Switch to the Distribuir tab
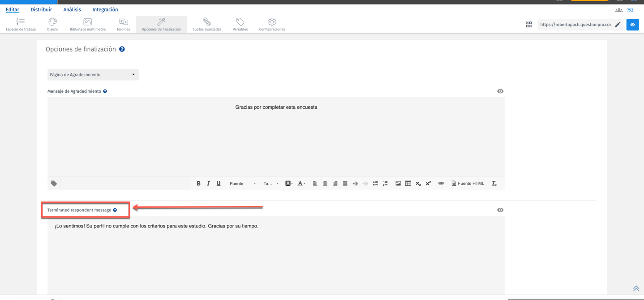 [x=41, y=9]
